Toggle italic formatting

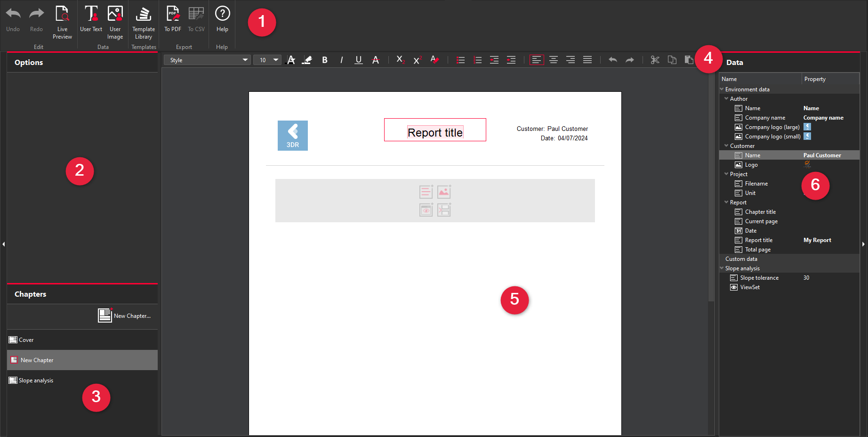pos(341,60)
